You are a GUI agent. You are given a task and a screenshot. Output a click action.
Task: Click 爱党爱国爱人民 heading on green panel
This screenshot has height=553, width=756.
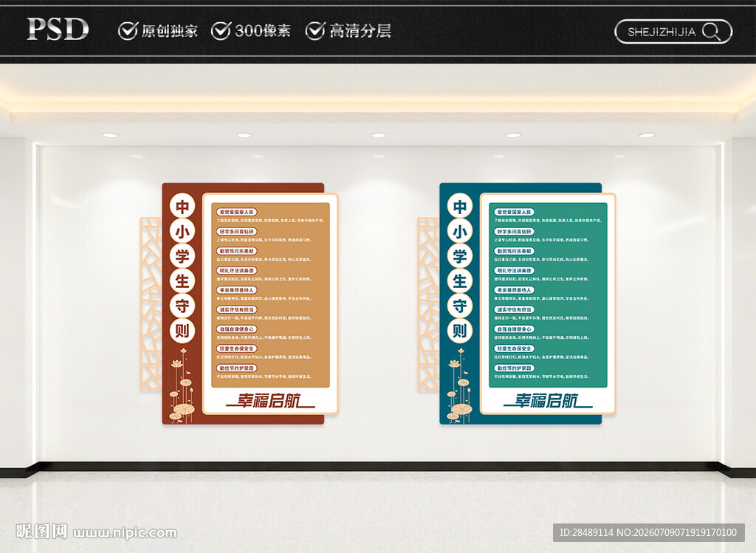pyautogui.click(x=514, y=212)
